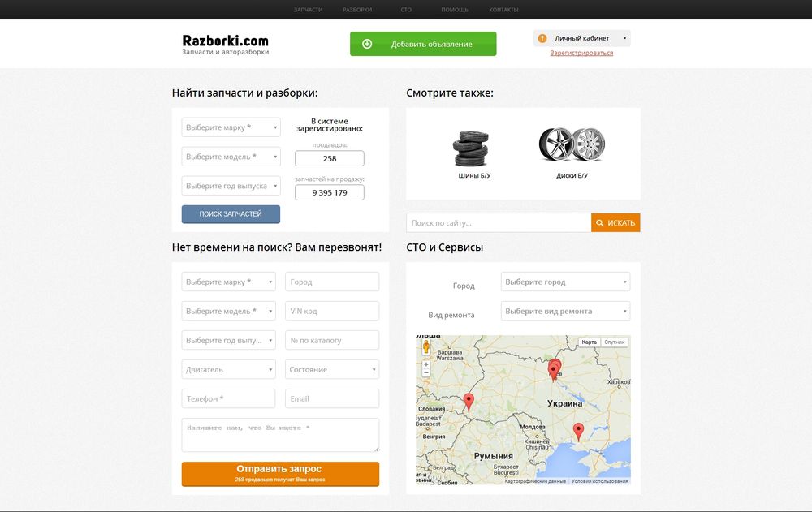The height and width of the screenshot is (512, 812).
Task: Focus the Поиск по сайту search field
Action: pos(499,222)
